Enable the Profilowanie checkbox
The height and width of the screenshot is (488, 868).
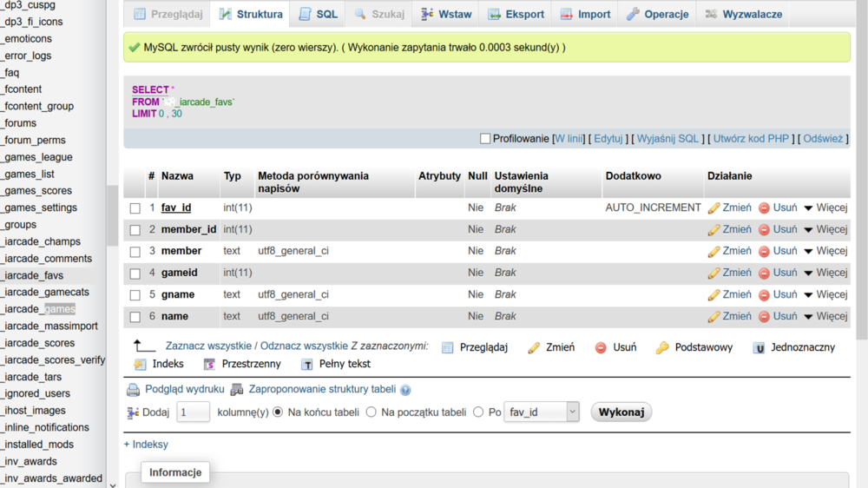tap(485, 138)
